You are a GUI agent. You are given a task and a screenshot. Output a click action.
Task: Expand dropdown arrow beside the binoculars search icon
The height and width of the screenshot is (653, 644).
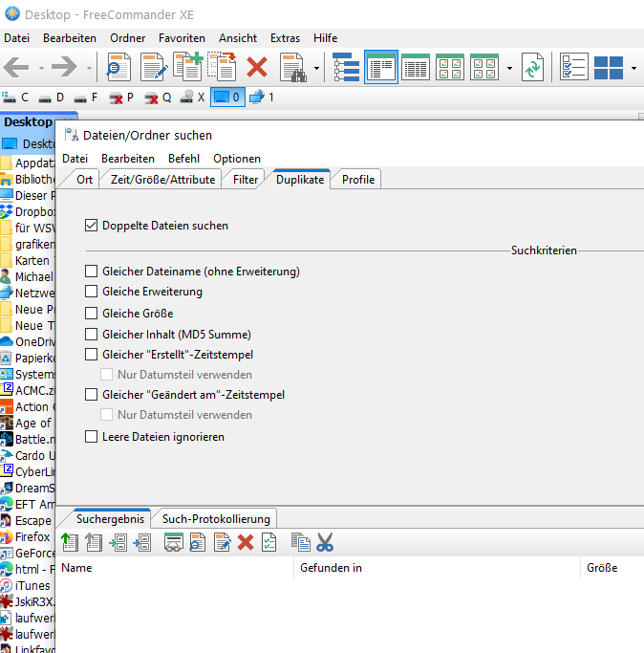(316, 68)
